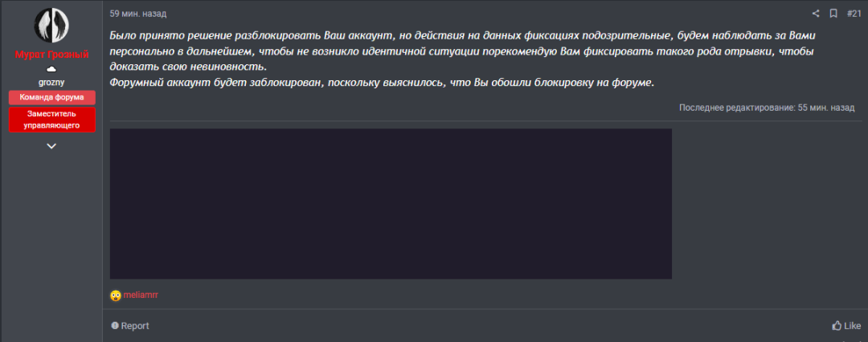Click the surprised emoji reaction icon
Screen dimensions: 868x342
[x=116, y=295]
